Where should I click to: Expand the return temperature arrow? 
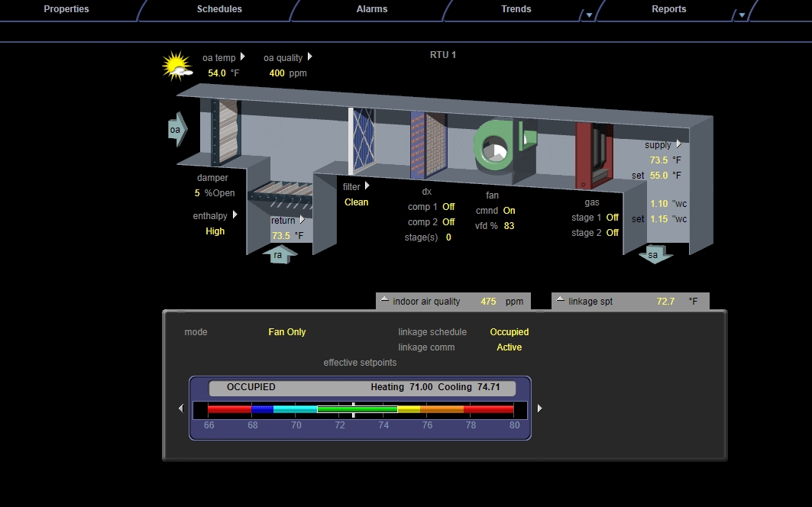(x=302, y=220)
